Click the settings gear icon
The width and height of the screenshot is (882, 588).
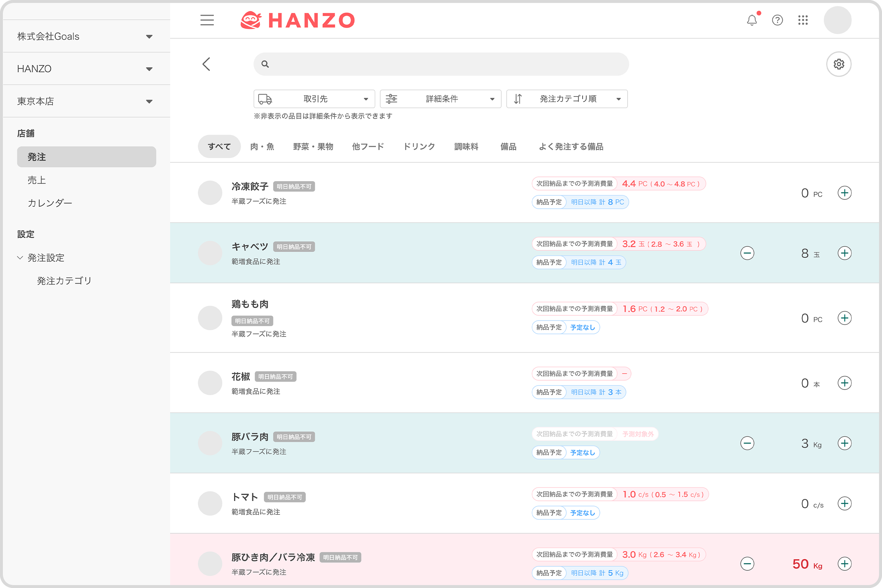(x=838, y=64)
